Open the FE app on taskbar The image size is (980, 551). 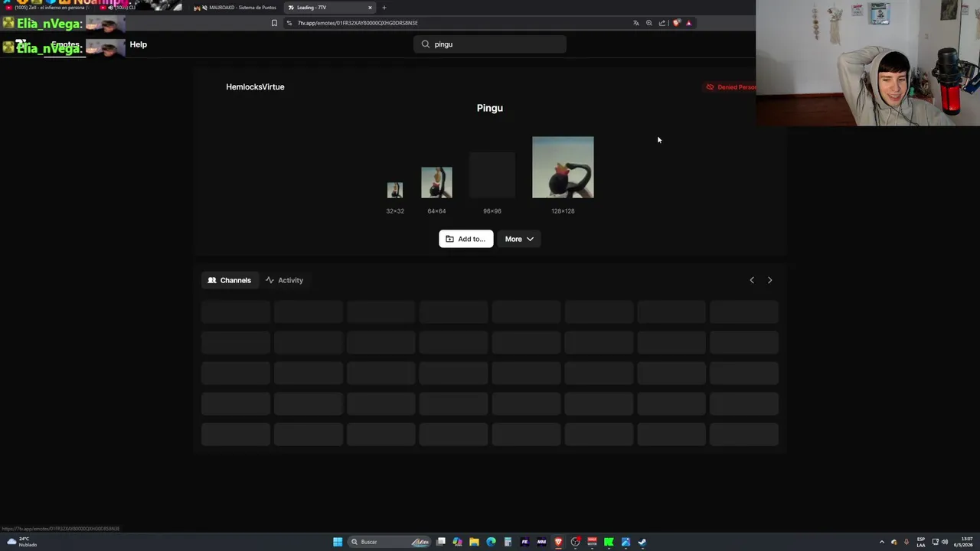[524, 542]
